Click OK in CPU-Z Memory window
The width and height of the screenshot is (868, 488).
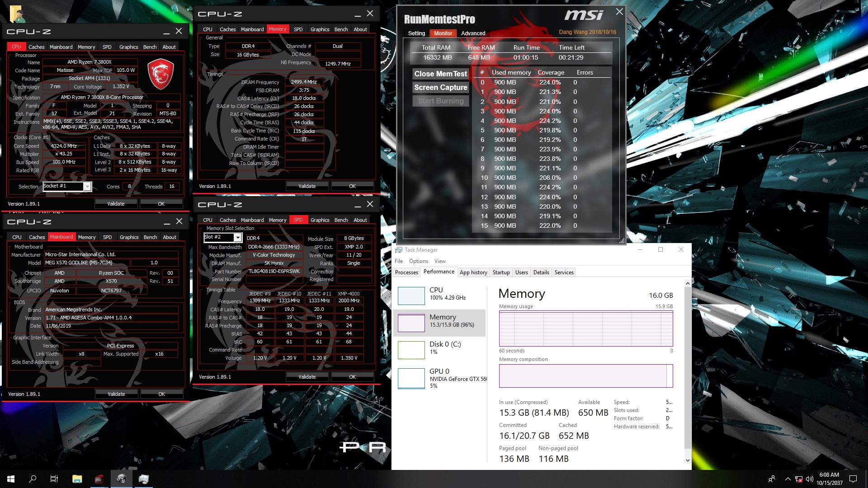click(352, 186)
